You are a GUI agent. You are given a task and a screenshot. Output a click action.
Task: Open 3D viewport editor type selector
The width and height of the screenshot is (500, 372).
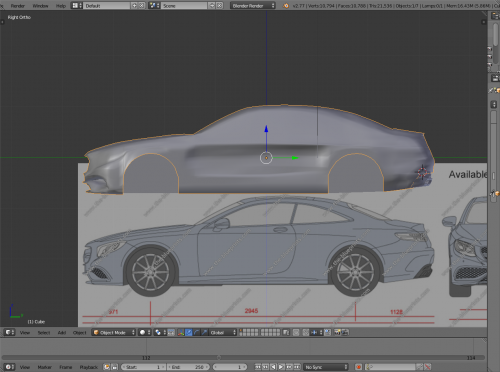pyautogui.click(x=10, y=332)
